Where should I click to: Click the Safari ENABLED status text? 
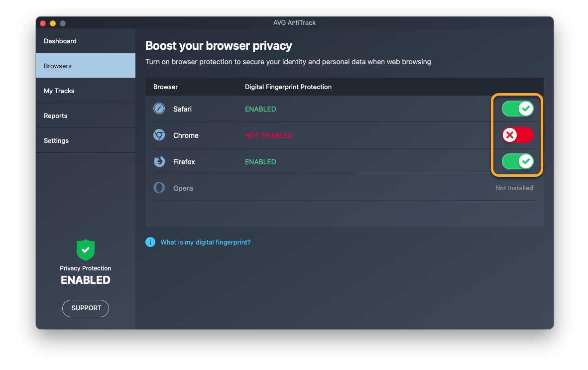pyautogui.click(x=260, y=109)
